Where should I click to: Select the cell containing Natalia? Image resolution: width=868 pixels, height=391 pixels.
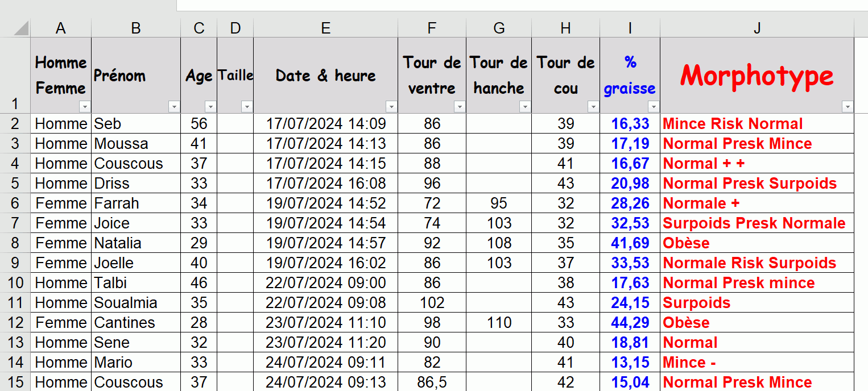click(x=136, y=243)
